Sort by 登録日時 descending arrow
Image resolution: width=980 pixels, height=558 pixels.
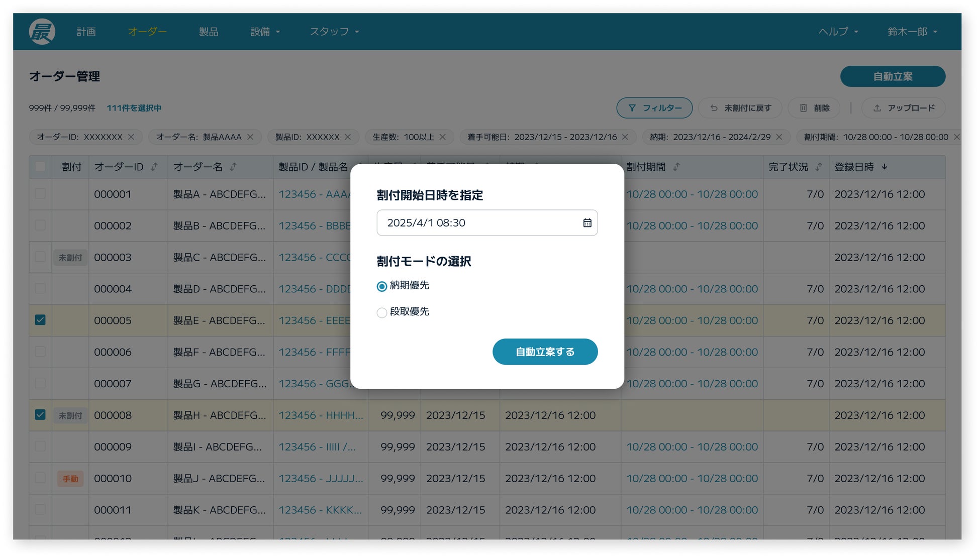885,167
